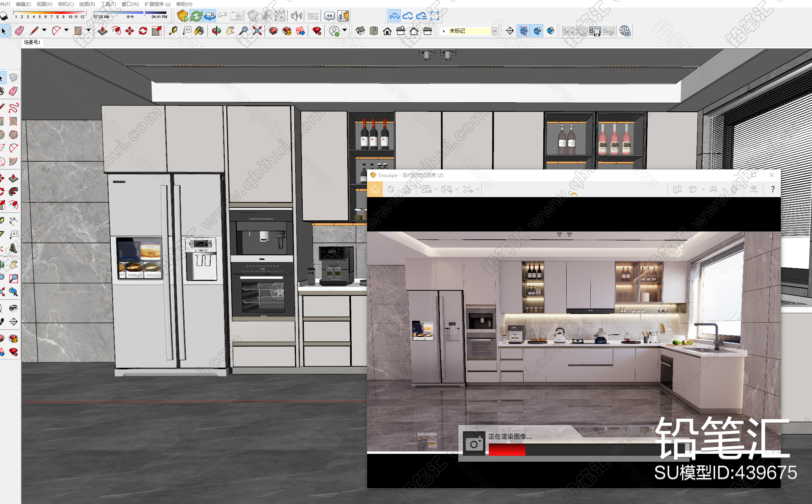Expand the Arc tool dropdown arrow

pos(66,30)
